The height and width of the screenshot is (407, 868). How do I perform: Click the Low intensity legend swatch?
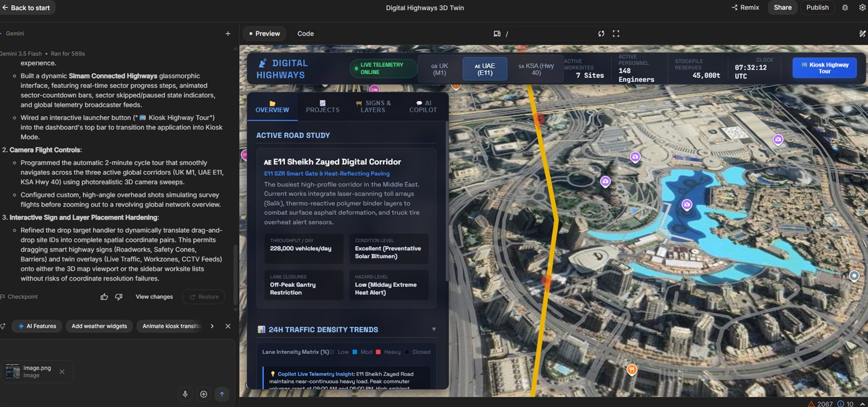click(x=332, y=352)
